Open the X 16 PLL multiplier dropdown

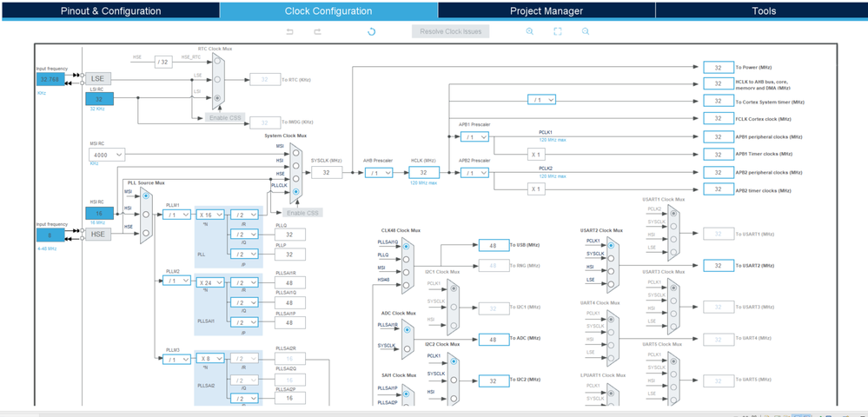(209, 215)
